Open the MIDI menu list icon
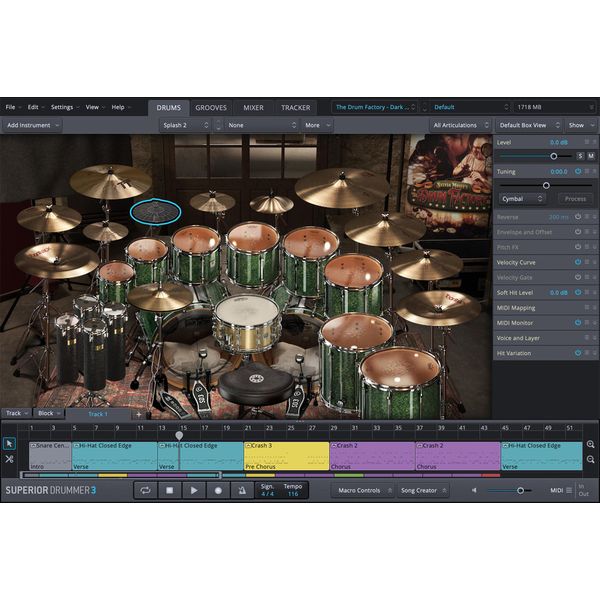Screen dimensions: 600x600 tap(569, 490)
